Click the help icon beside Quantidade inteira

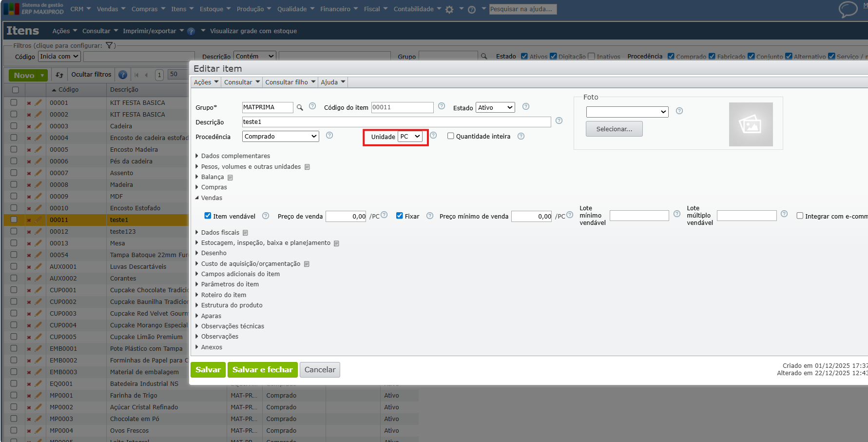tap(521, 136)
